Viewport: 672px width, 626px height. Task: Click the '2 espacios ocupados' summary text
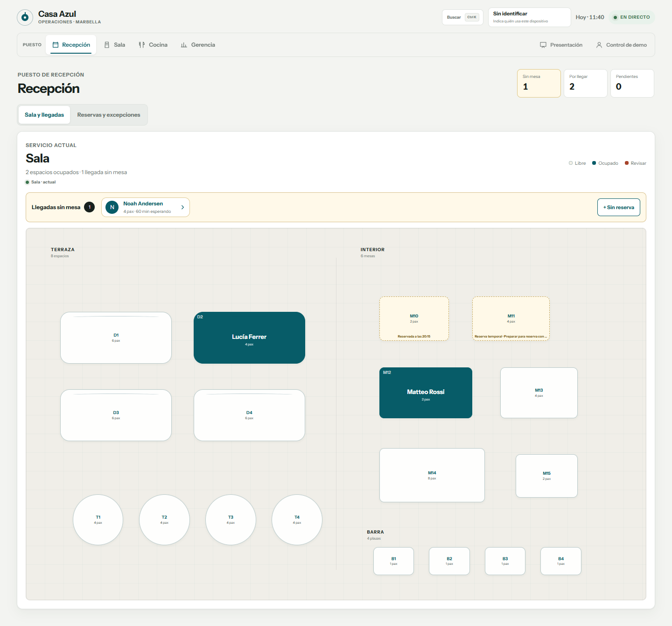coord(52,172)
